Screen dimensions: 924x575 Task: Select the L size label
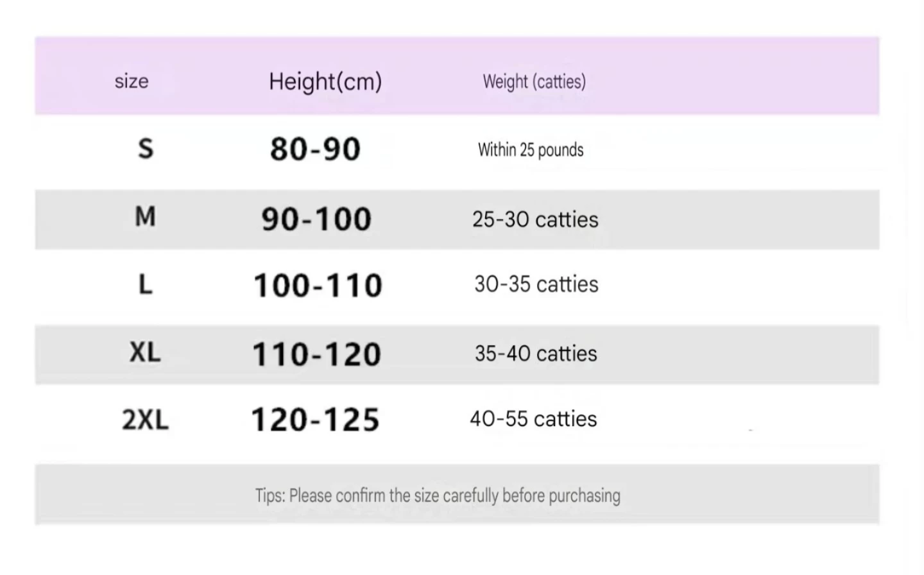pos(146,284)
